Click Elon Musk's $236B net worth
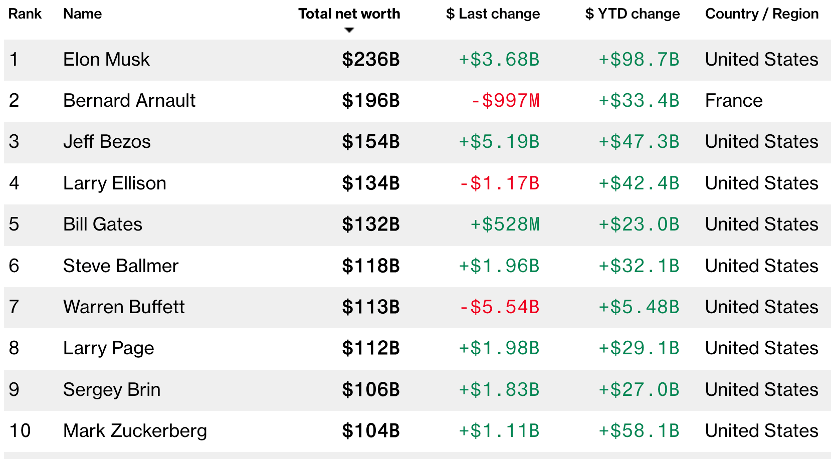Viewport: 832px width, 460px height. (x=370, y=59)
